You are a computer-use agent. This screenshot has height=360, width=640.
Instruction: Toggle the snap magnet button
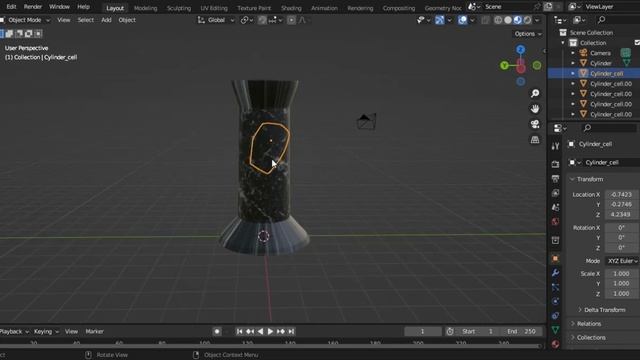tap(262, 20)
